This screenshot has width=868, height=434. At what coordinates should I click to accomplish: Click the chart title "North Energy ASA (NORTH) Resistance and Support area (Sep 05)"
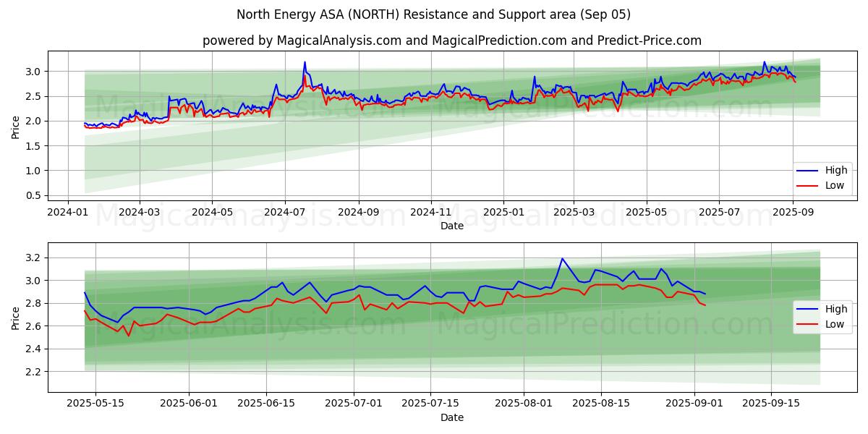click(x=433, y=14)
